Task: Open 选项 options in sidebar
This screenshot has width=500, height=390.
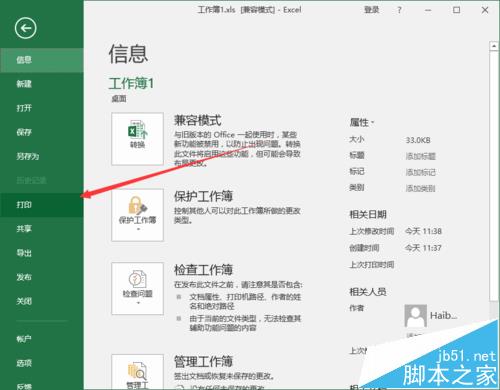Action: [x=42, y=363]
